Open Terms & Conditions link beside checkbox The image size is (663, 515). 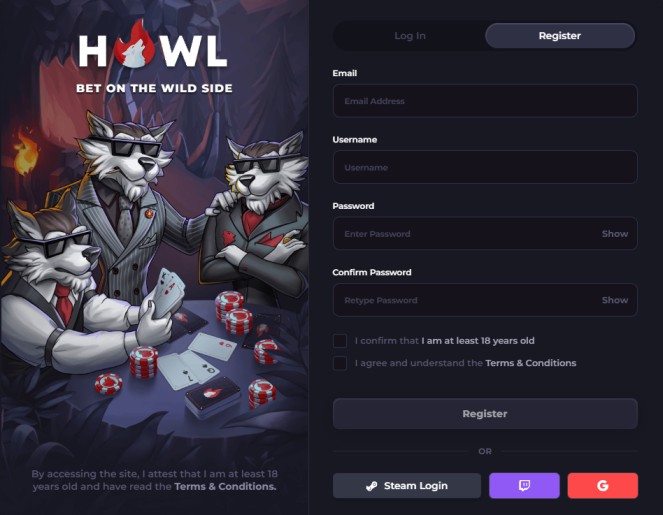tap(531, 363)
